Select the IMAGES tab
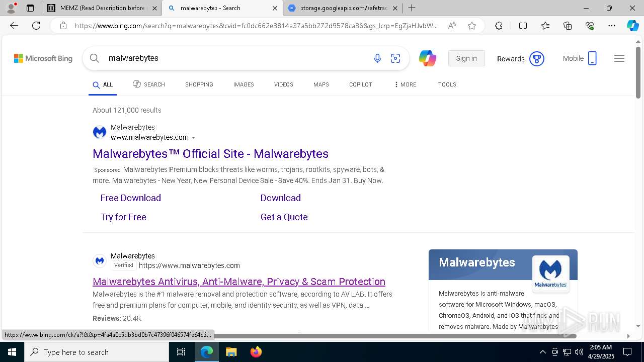This screenshot has width=644, height=362. pyautogui.click(x=244, y=84)
